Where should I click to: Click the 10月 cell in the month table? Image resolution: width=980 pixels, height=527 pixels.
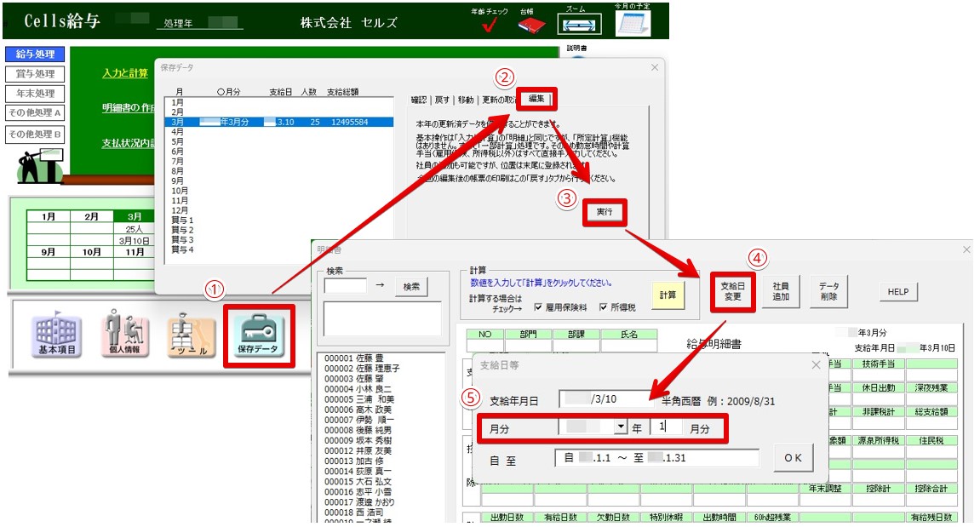92,252
